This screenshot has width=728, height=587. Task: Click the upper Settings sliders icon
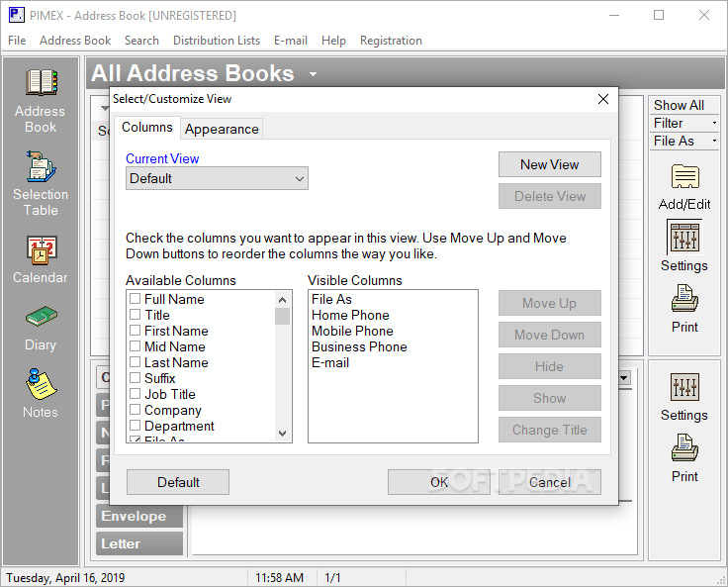click(684, 237)
